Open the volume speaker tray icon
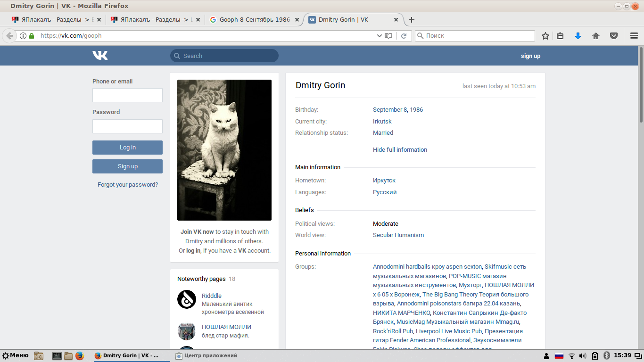644x362 pixels. (x=583, y=356)
